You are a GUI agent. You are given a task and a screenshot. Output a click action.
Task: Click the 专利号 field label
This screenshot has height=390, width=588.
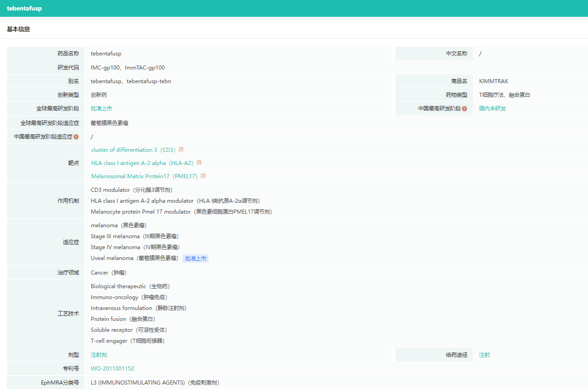(x=71, y=369)
